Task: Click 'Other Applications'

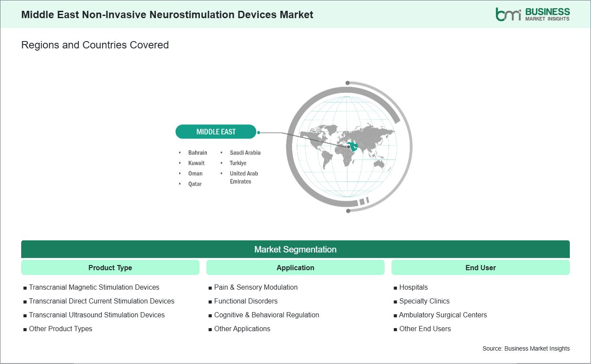Action: 242,329
